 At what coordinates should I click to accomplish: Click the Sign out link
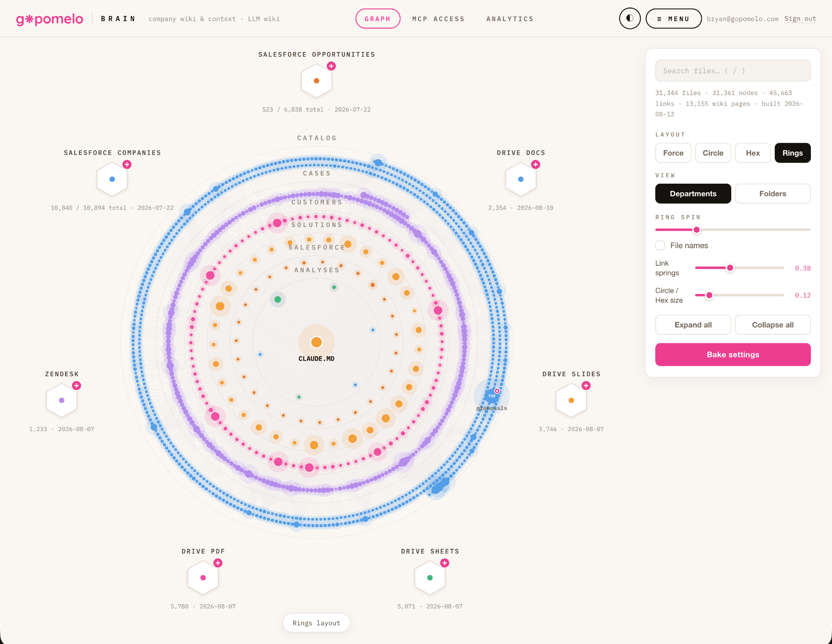click(x=800, y=19)
